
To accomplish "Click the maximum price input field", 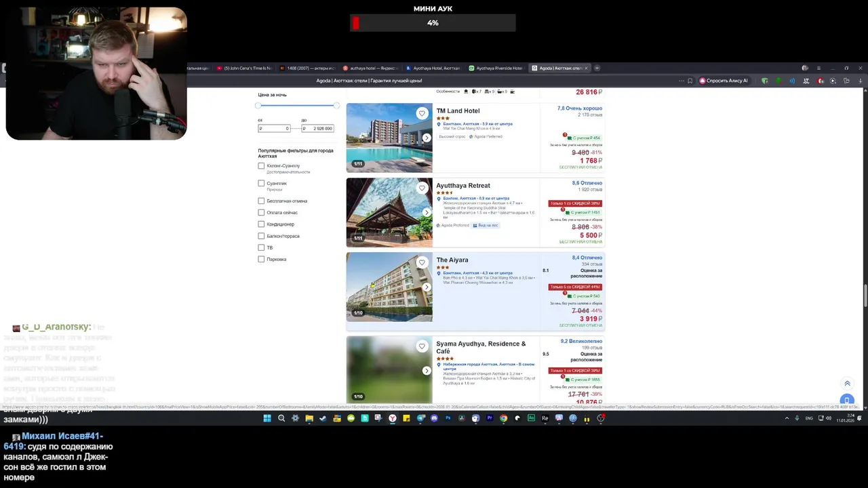I will pyautogui.click(x=317, y=128).
